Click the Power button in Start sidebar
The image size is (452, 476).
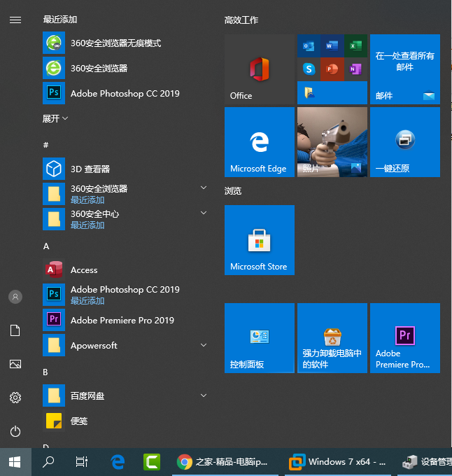click(15, 431)
